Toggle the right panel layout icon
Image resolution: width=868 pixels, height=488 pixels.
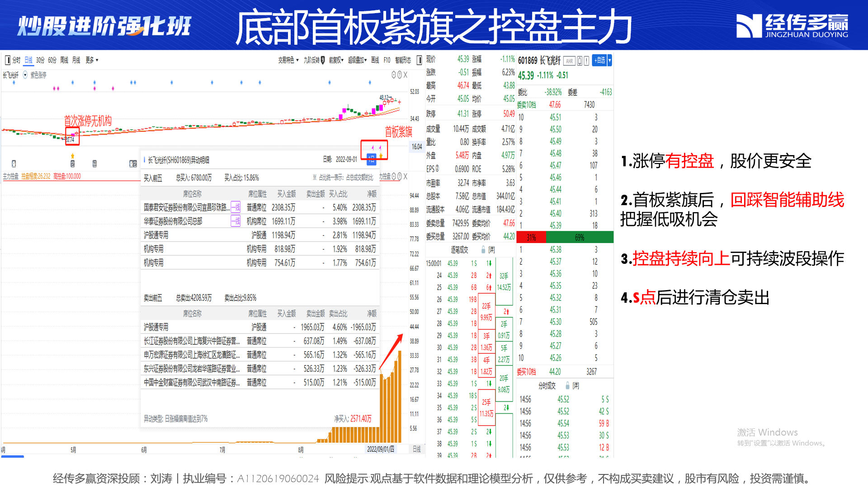tap(419, 60)
